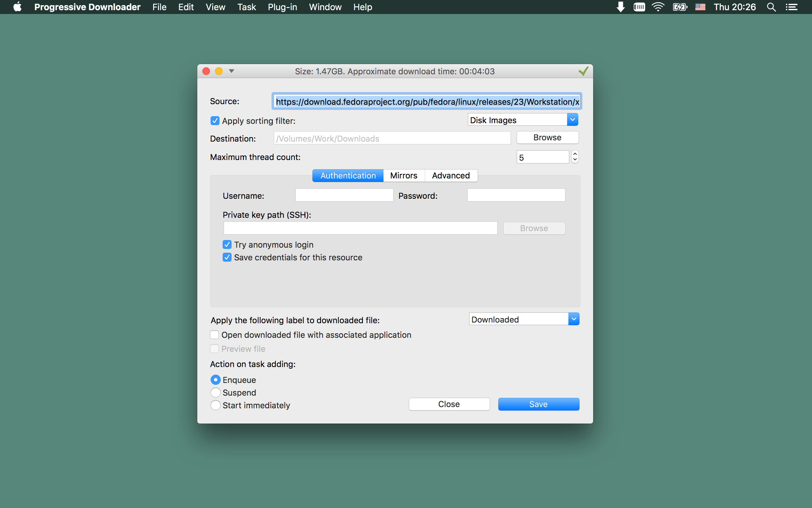Click the green checkmark in title bar
Screen dimensions: 812x508
[x=583, y=71]
